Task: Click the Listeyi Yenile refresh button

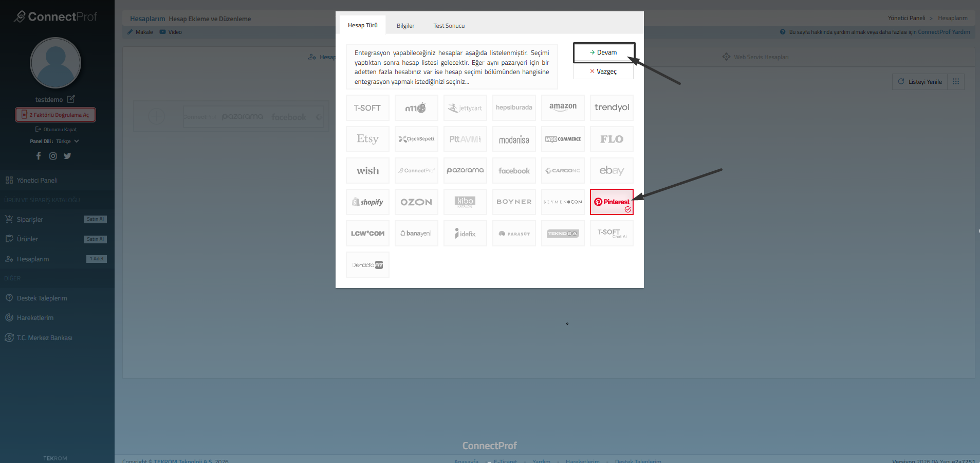Action: click(x=920, y=82)
